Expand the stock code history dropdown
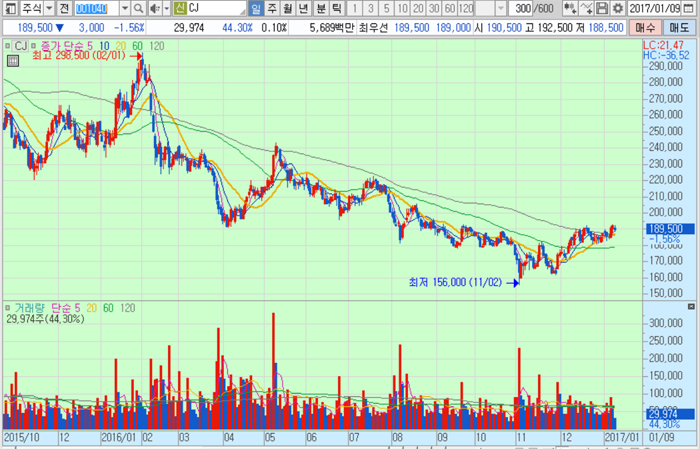The height and width of the screenshot is (449, 700). pos(122,8)
